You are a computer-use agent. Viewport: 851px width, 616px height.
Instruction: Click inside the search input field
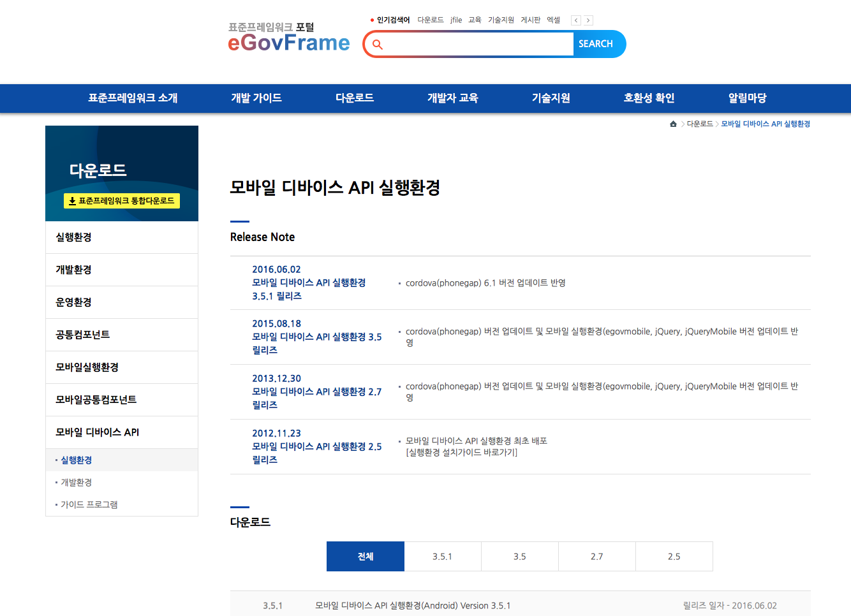tap(478, 45)
